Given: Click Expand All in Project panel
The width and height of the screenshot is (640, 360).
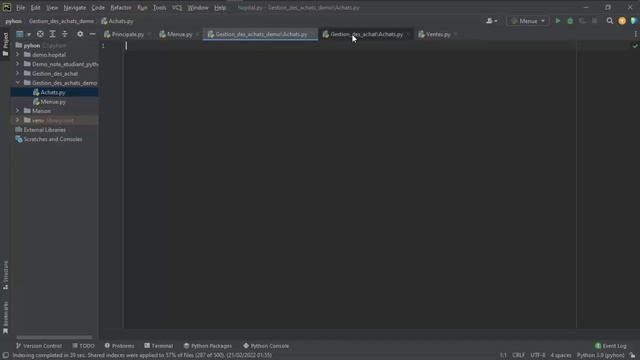Looking at the screenshot, I should (52, 34).
